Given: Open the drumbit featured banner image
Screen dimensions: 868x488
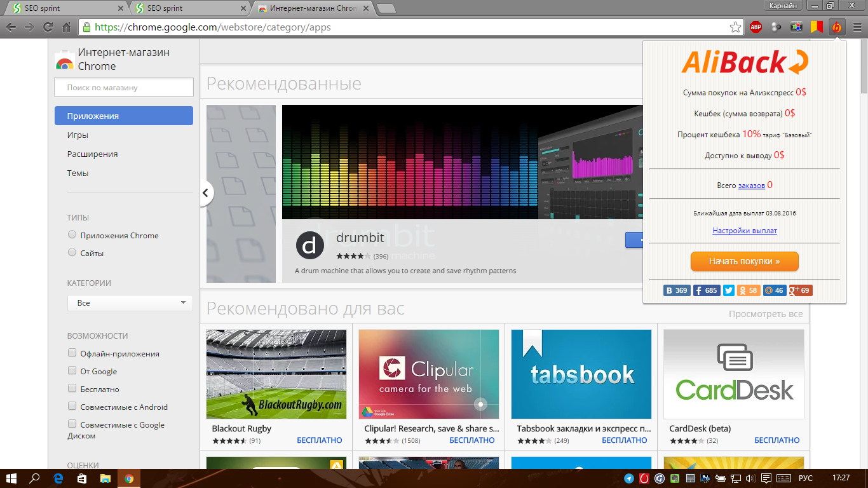Looking at the screenshot, I should [x=463, y=163].
